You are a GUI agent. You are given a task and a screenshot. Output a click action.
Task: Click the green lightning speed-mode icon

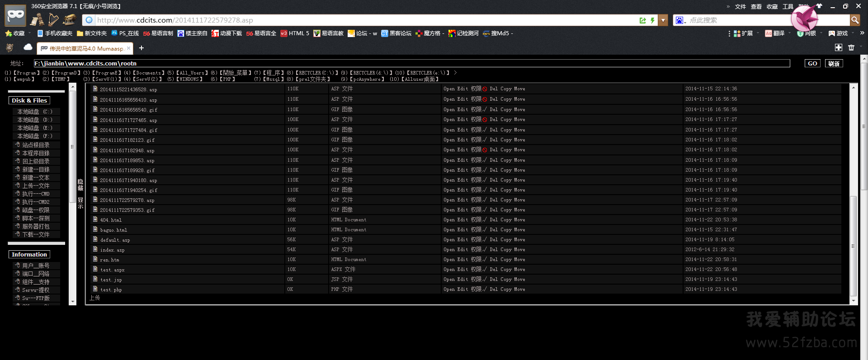[652, 20]
